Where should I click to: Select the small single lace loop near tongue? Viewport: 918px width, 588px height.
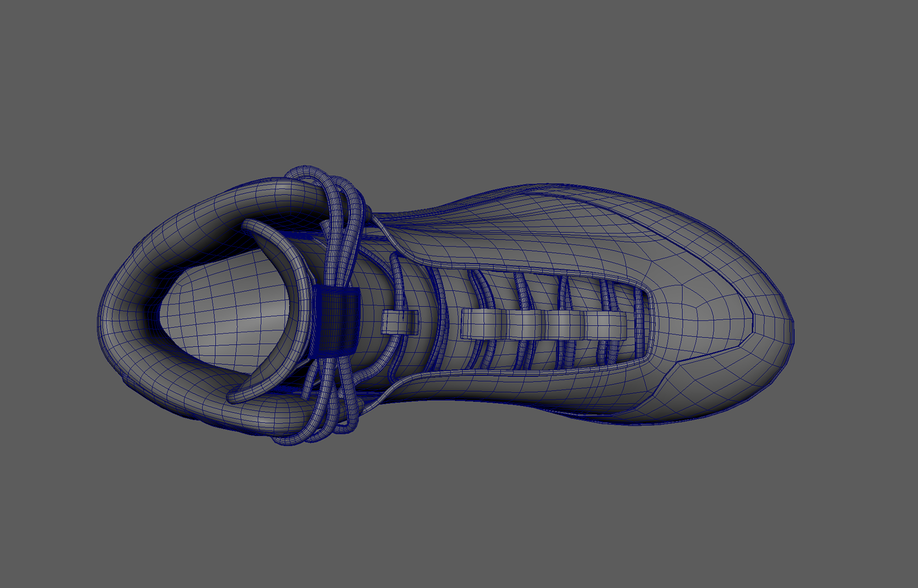click(399, 323)
